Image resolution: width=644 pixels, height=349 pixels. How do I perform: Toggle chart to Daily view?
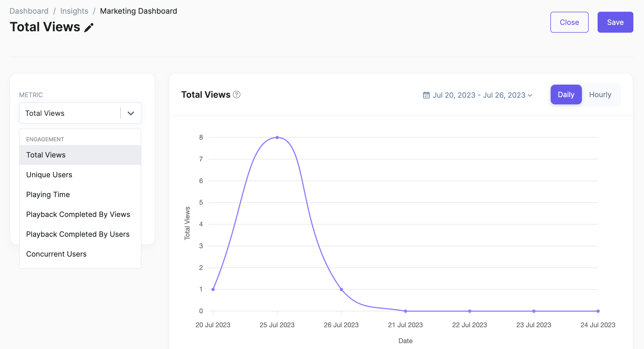tap(566, 95)
